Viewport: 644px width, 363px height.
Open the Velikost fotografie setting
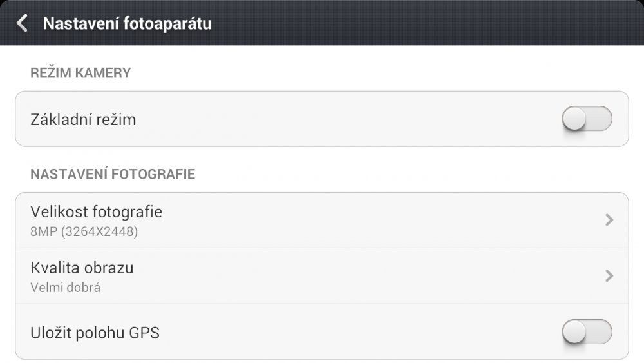[x=97, y=211]
